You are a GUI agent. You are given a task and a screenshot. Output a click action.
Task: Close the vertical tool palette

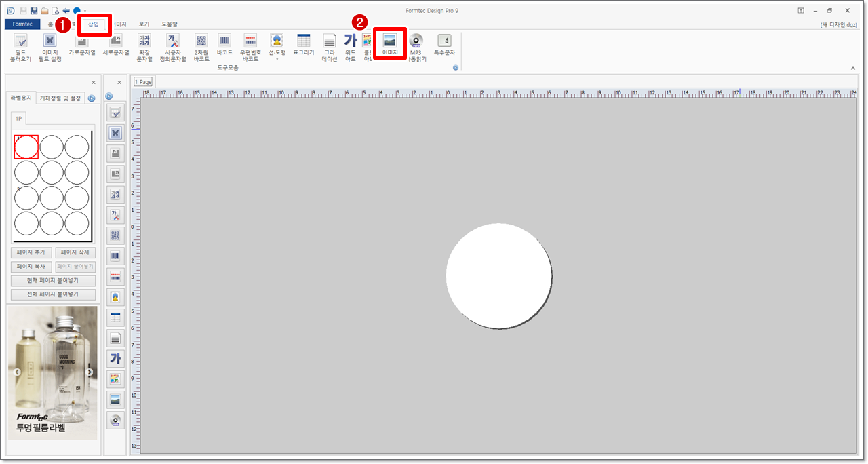tap(119, 83)
